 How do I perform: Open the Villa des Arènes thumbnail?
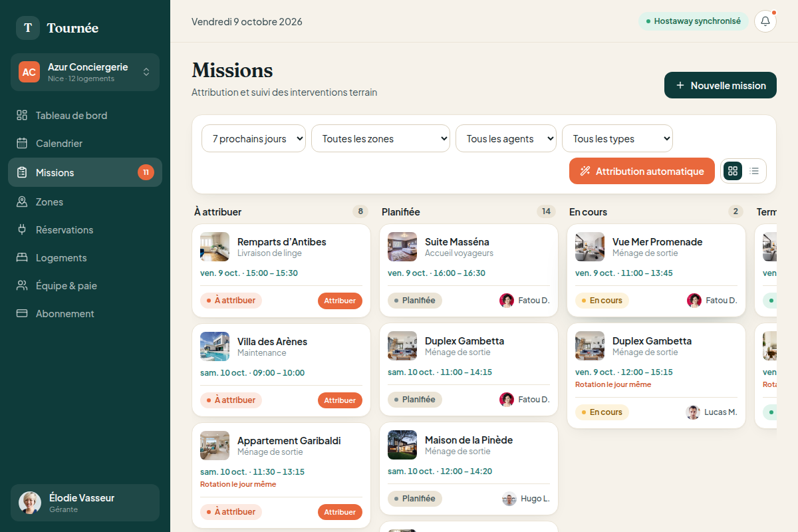point(215,346)
